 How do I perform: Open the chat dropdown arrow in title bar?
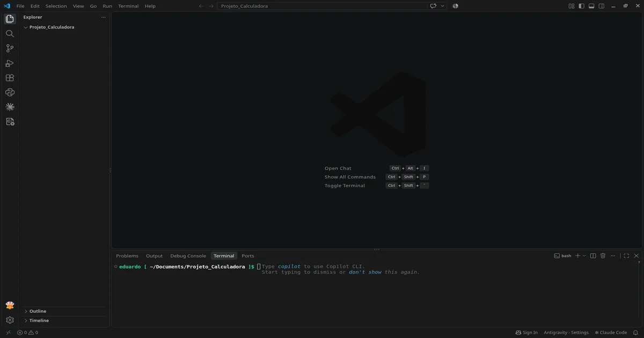click(x=443, y=6)
